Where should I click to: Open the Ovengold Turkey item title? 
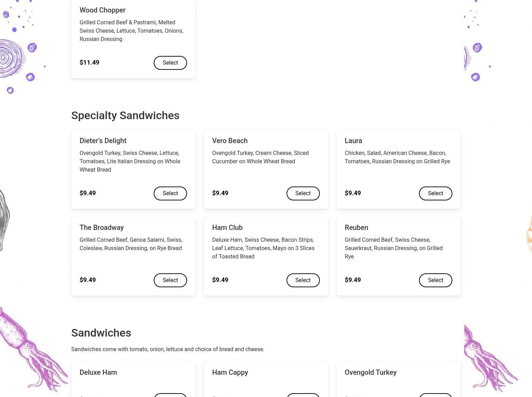click(x=371, y=372)
